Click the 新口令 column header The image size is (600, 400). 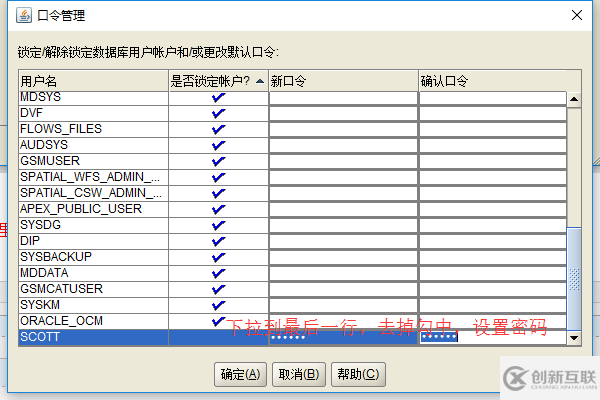343,81
